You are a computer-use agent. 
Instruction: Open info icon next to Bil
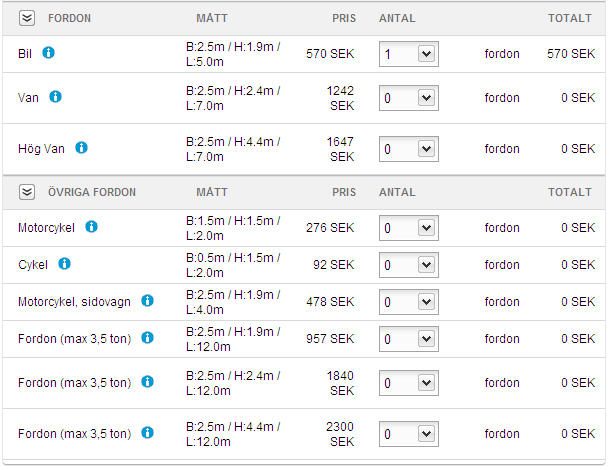coord(48,53)
